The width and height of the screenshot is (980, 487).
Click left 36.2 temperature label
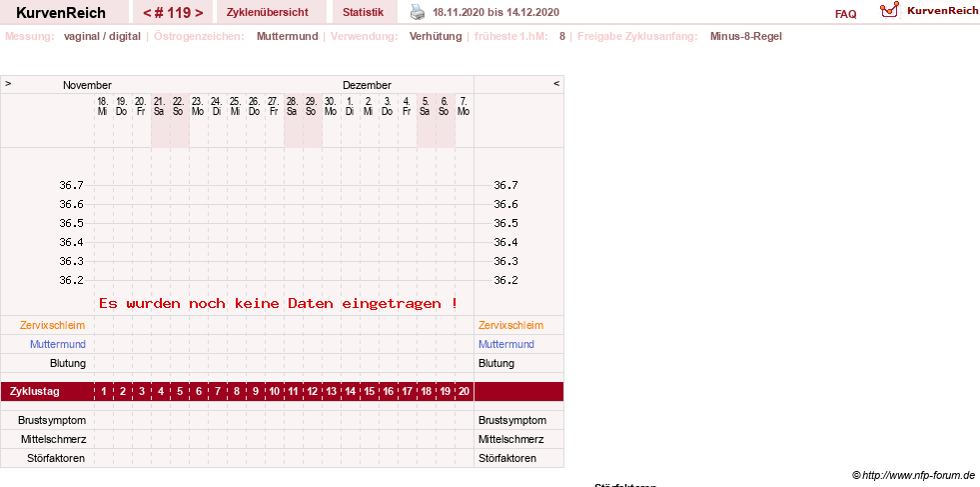tap(71, 280)
